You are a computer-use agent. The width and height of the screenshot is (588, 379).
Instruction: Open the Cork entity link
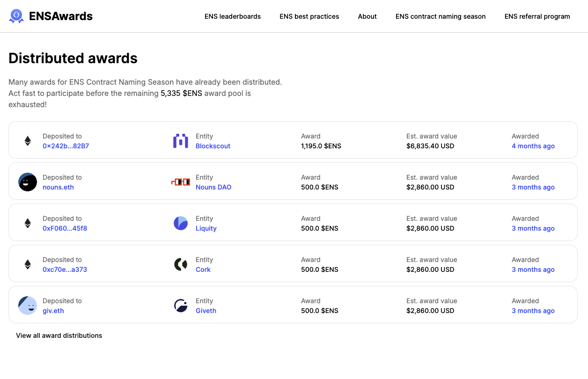pyautogui.click(x=203, y=270)
